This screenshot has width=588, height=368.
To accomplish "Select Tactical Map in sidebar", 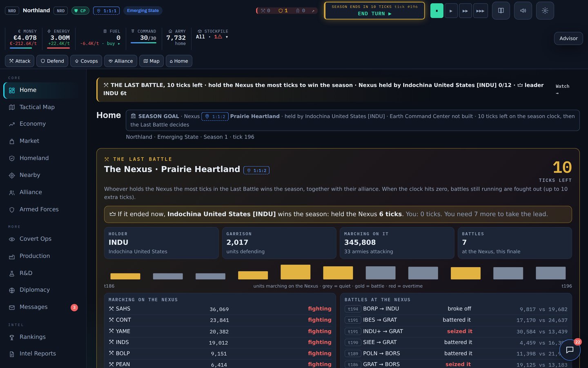I will [x=43, y=107].
